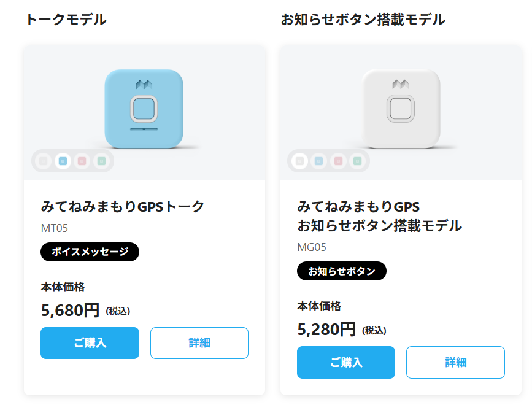Viewport: 532px width, 413px height.
Task: Select green color for the Talk model
Action: coord(101,161)
